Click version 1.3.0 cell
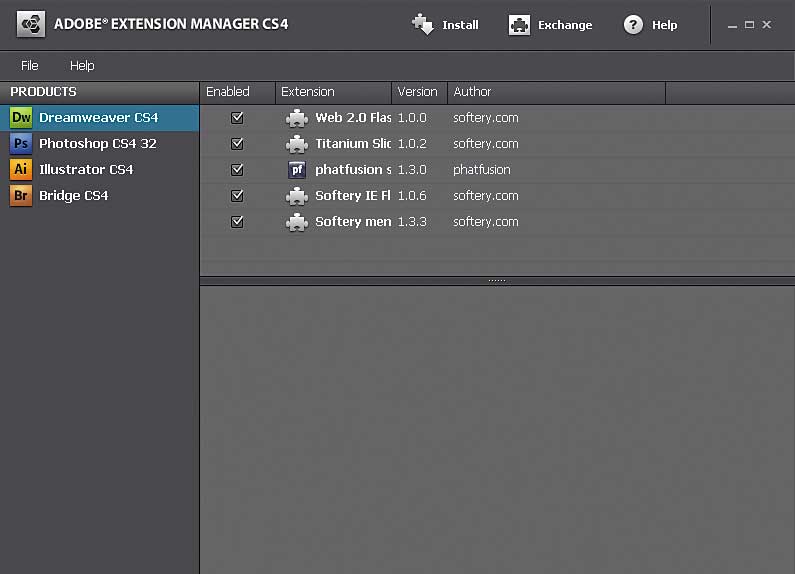The height and width of the screenshot is (574, 795). [x=412, y=169]
